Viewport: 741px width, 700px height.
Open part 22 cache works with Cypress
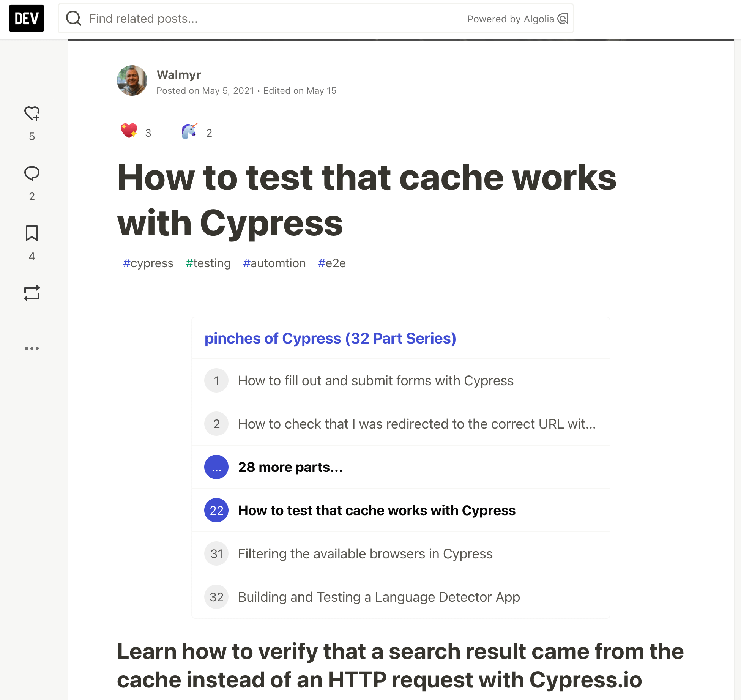point(401,510)
